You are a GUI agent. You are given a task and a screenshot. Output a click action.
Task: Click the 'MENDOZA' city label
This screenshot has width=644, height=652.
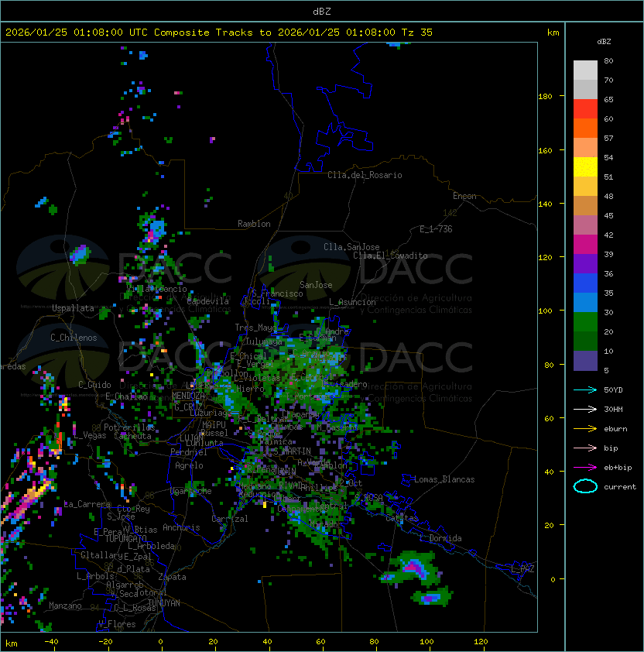click(x=188, y=396)
